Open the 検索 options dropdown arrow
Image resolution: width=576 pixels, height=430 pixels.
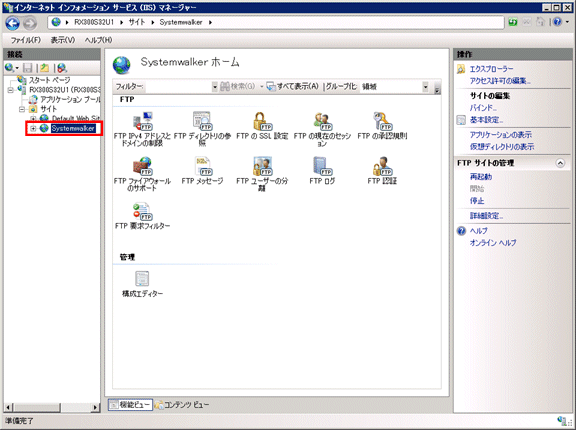point(262,87)
